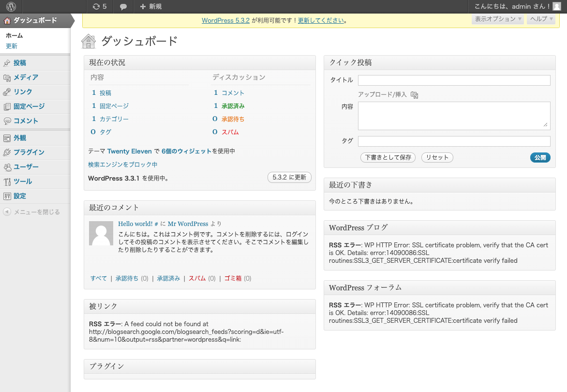Click the collapse arrow icon for メニューを閉じる
This screenshot has width=567, height=392.
tap(7, 212)
